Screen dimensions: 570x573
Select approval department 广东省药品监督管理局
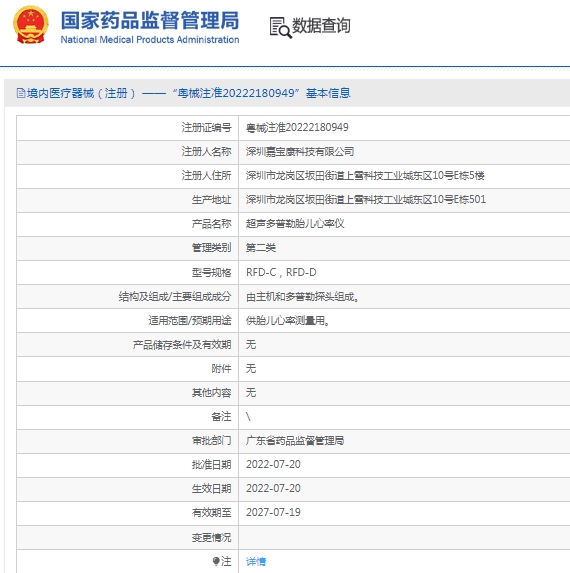click(x=295, y=441)
